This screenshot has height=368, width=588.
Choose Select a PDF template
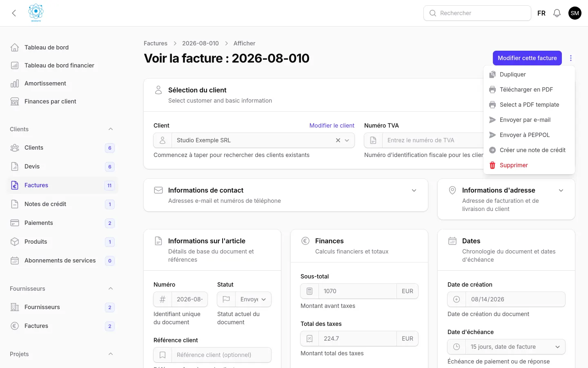pyautogui.click(x=529, y=105)
